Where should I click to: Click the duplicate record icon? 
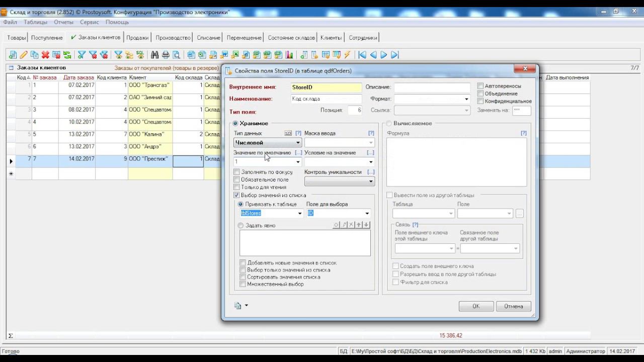(34, 55)
